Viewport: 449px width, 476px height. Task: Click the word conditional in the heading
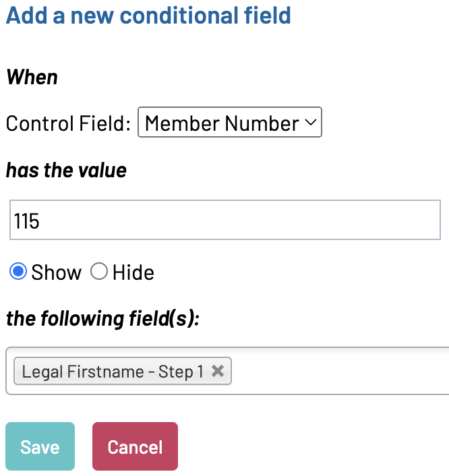click(167, 16)
